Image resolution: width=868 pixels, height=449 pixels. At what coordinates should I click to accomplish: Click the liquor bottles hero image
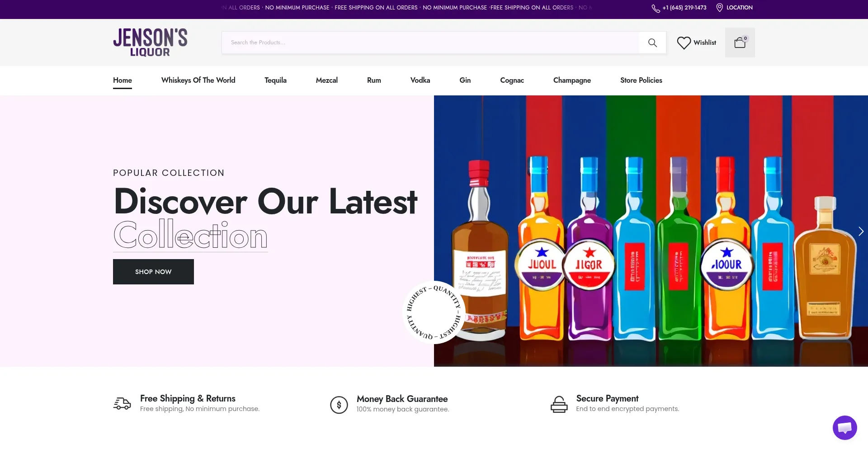[x=651, y=231]
